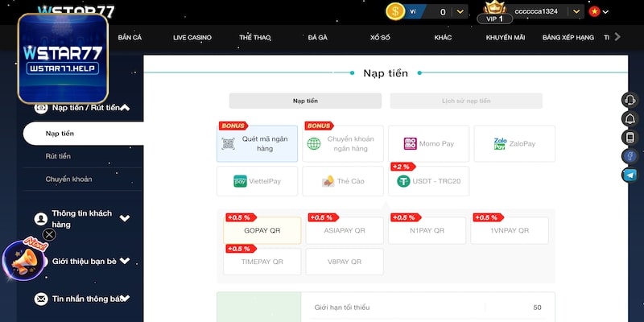The height and width of the screenshot is (322, 644).
Task: Click the WSTAR77 logo thumbnail
Action: pyautogui.click(x=63, y=58)
